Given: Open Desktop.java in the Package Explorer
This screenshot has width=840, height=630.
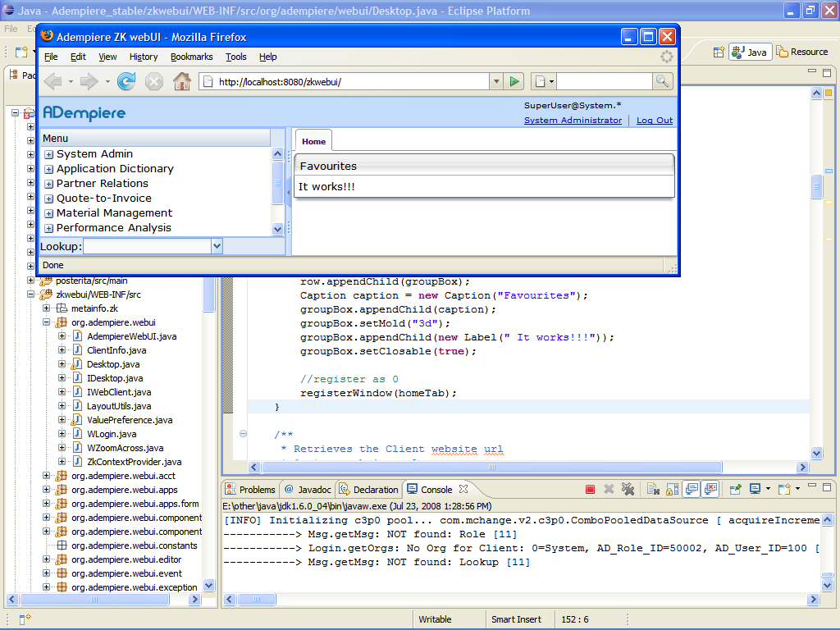Looking at the screenshot, I should [x=113, y=364].
